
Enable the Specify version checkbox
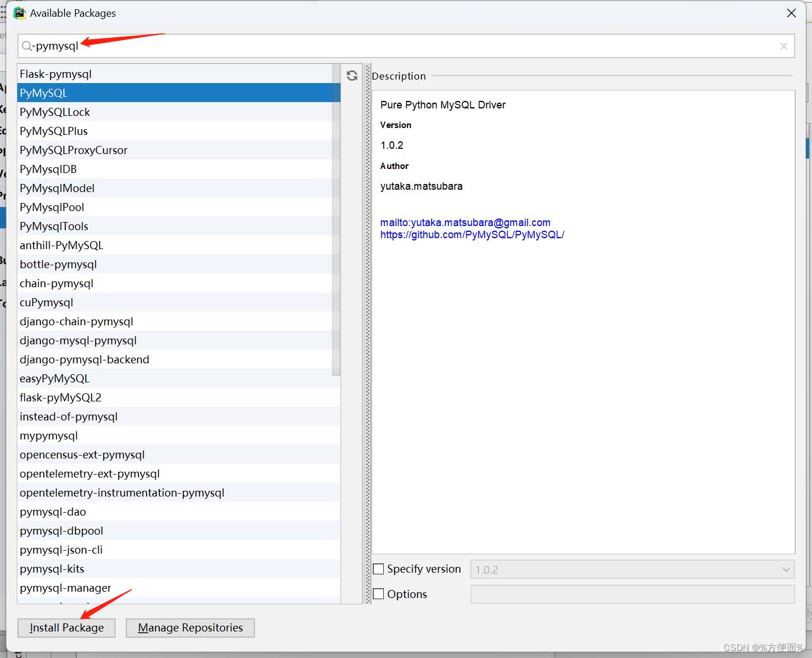379,569
